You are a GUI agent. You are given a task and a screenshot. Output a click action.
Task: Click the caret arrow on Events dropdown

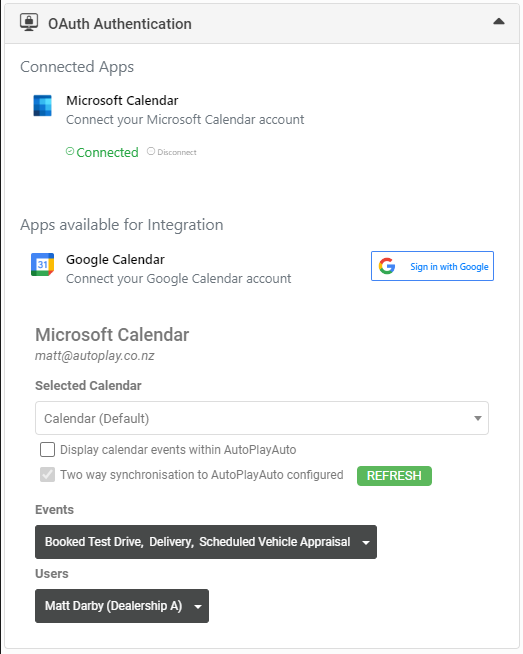click(x=366, y=543)
